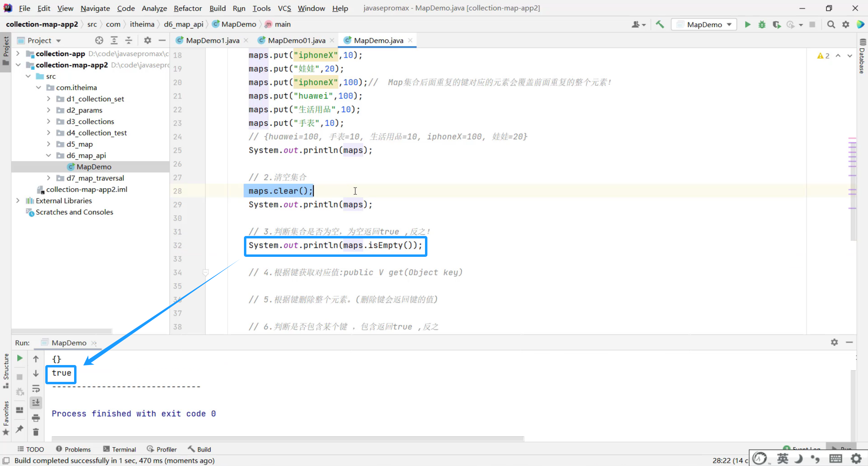Click the trash Clear All icon
Screen dimensions: 868x466
pyautogui.click(x=36, y=432)
